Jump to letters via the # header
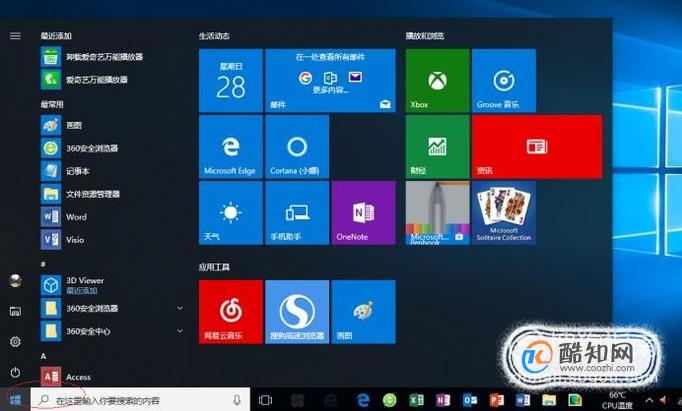Screen dimensions: 682x411 43,264
